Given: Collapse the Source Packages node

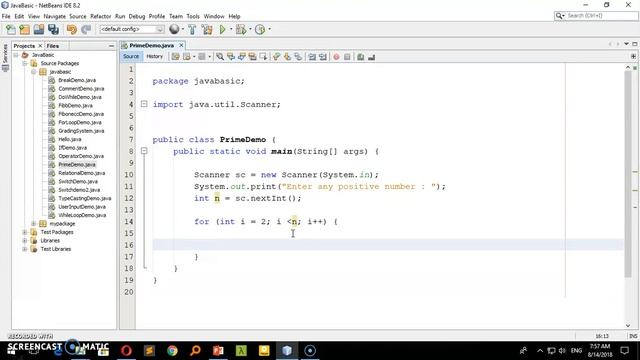Looking at the screenshot, I should (x=24, y=63).
